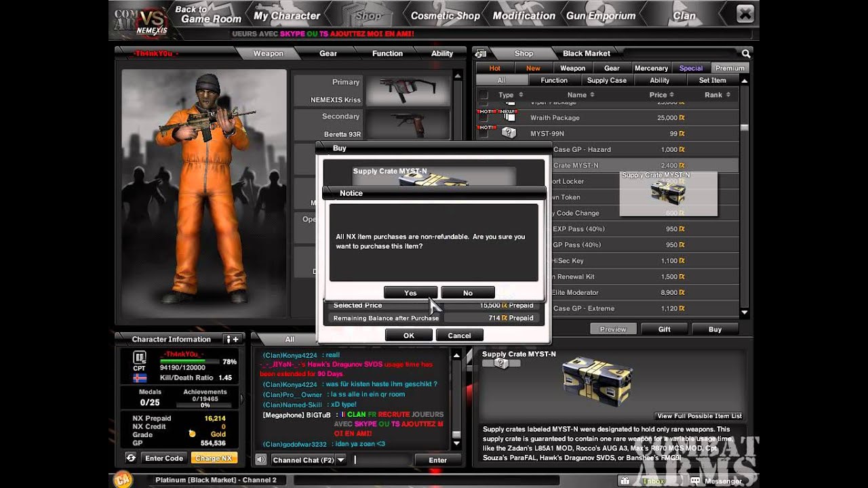This screenshot has height=488, width=868.
Task: Click chat scrollbar up arrow
Action: point(456,354)
